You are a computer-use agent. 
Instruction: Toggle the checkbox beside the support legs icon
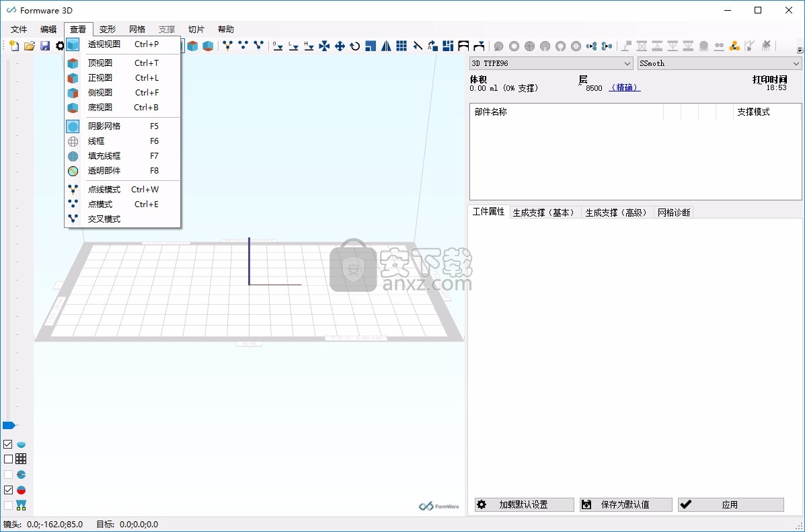(x=8, y=505)
